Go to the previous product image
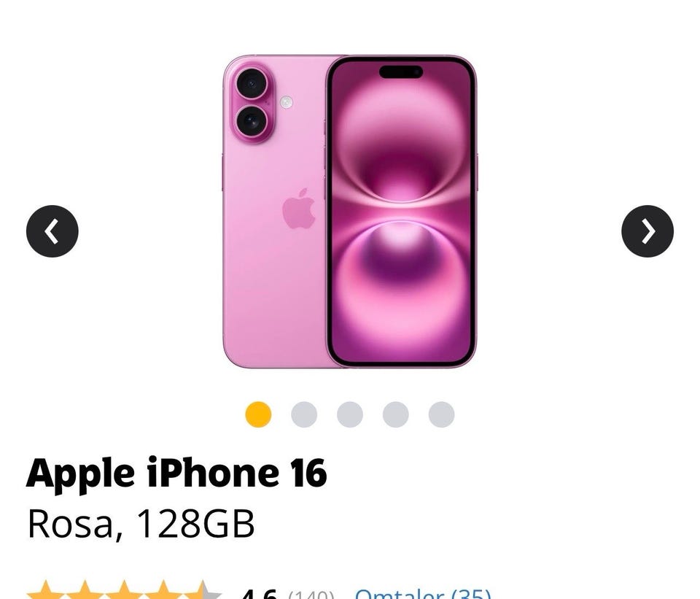The height and width of the screenshot is (599, 700). [52, 231]
